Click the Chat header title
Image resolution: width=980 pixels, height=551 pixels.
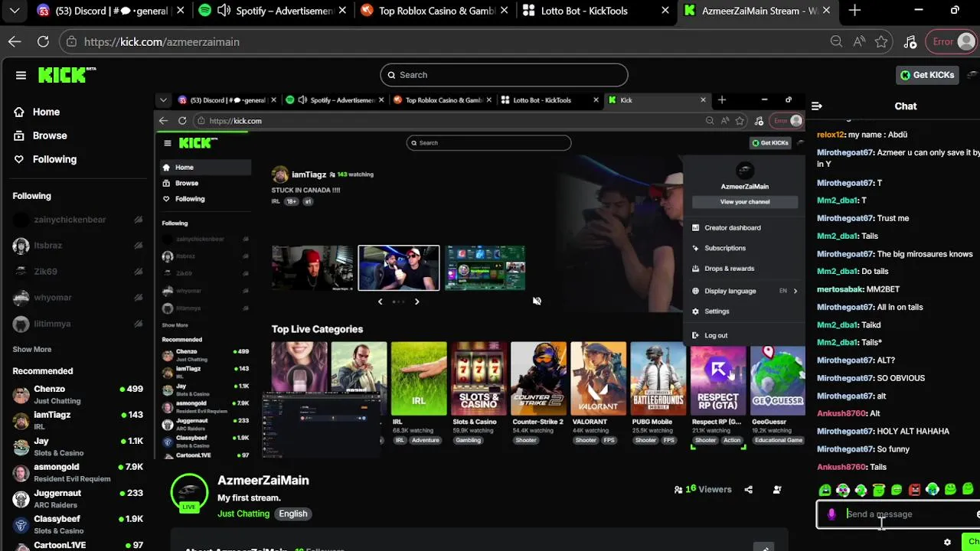pos(906,106)
